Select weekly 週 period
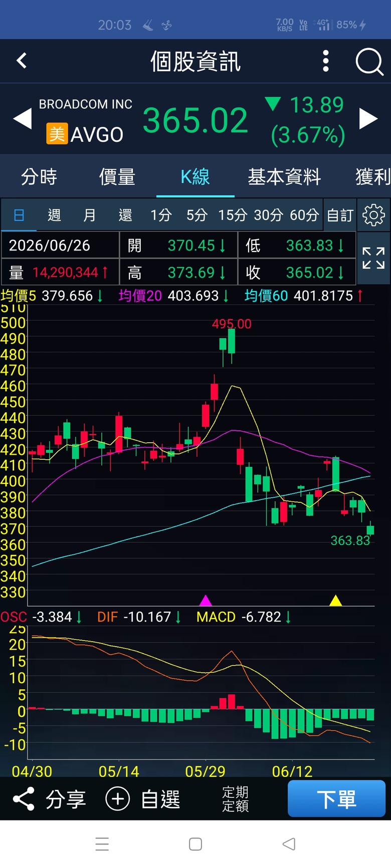The height and width of the screenshot is (868, 391). click(54, 215)
